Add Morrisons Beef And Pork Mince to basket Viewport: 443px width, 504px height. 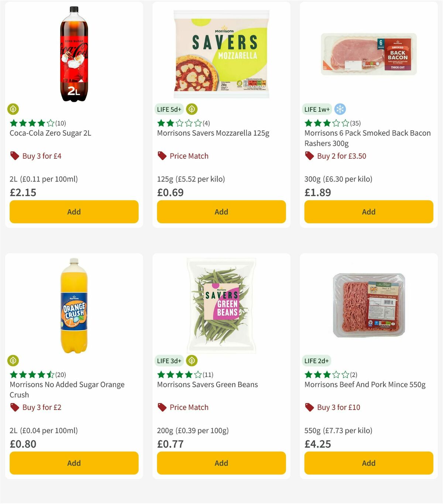[368, 463]
